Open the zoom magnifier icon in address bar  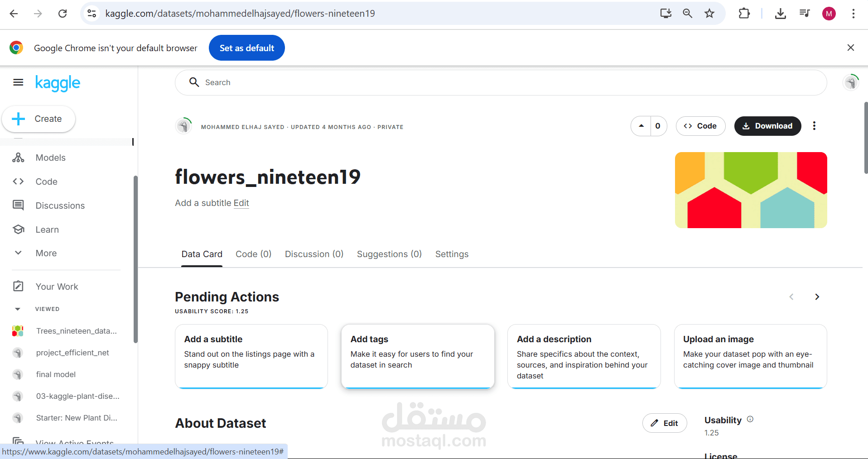687,14
